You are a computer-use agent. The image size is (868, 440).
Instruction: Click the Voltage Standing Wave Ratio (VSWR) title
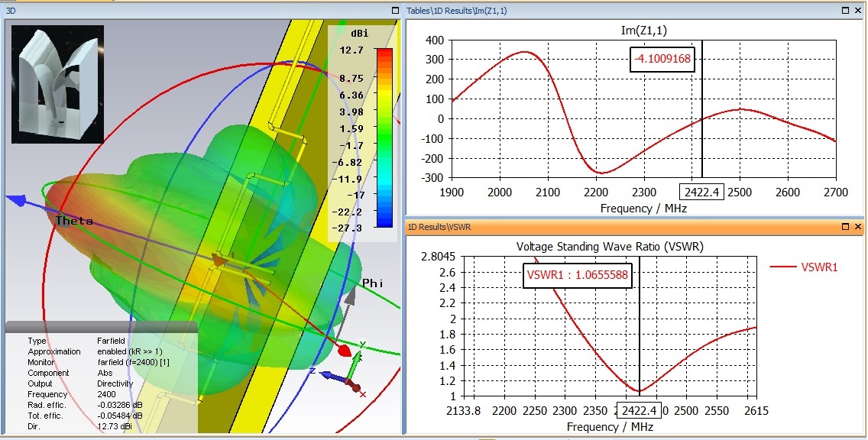pyautogui.click(x=610, y=247)
